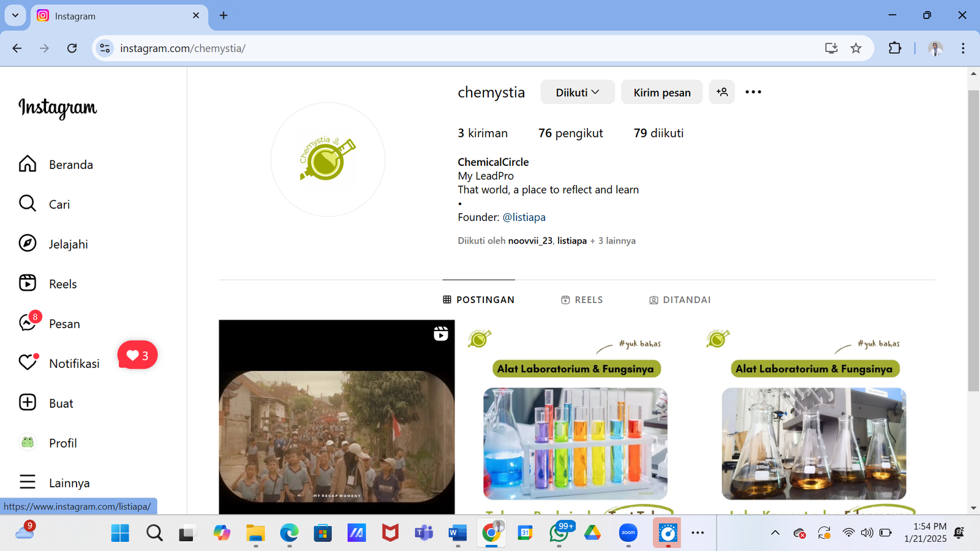Reload the Instagram page
980x551 pixels.
(72, 48)
